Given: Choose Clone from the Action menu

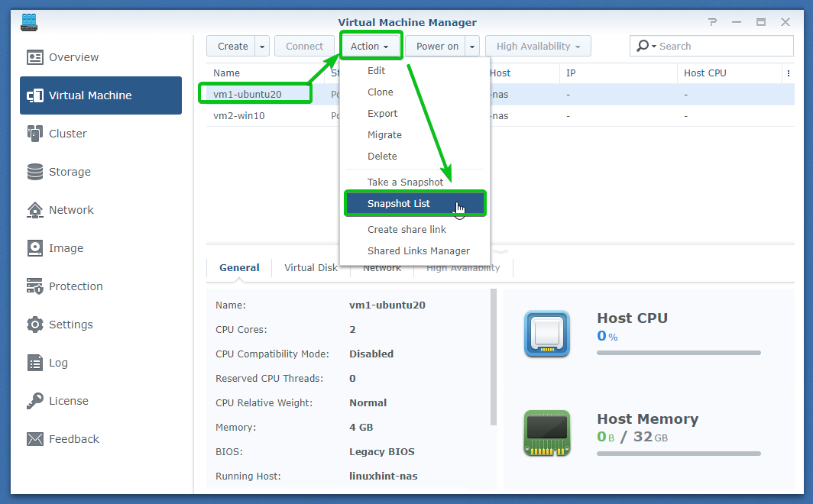Looking at the screenshot, I should [415, 92].
